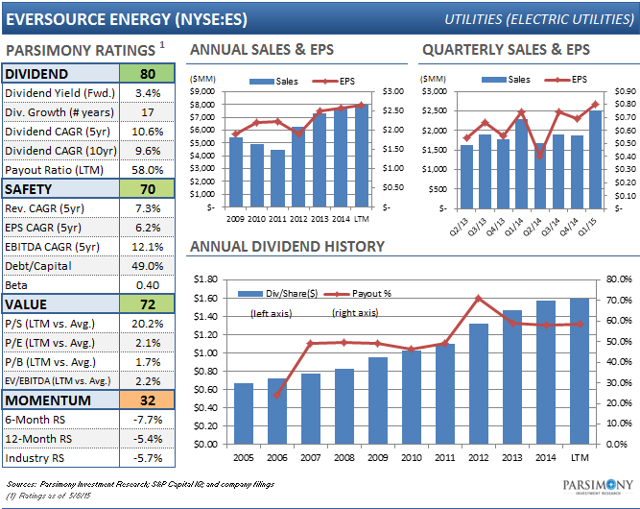
Task: Click the 80.0% right axis label
Action: [619, 280]
